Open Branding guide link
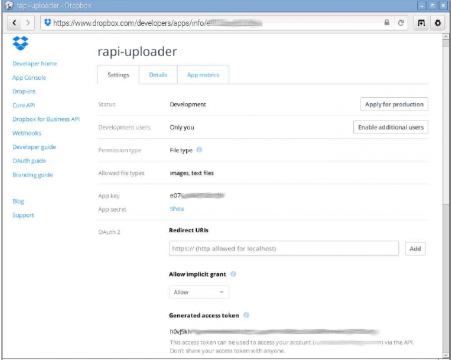This screenshot has width=451, height=360. point(33,175)
